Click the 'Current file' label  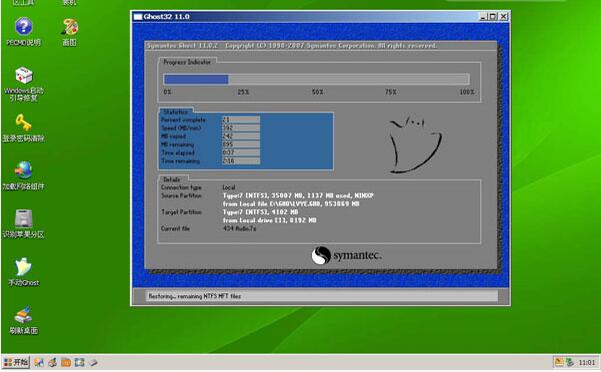(x=175, y=228)
